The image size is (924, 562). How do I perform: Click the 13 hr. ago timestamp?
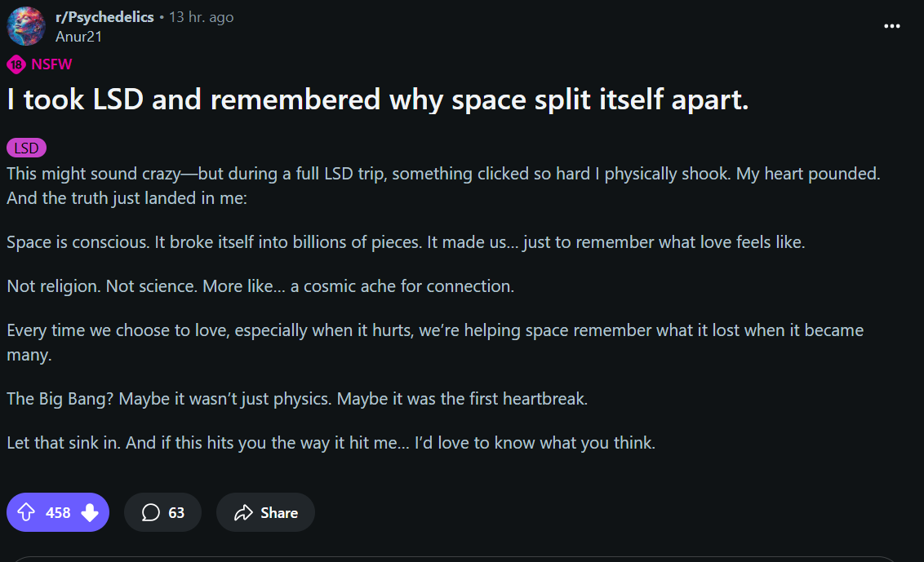tap(202, 17)
